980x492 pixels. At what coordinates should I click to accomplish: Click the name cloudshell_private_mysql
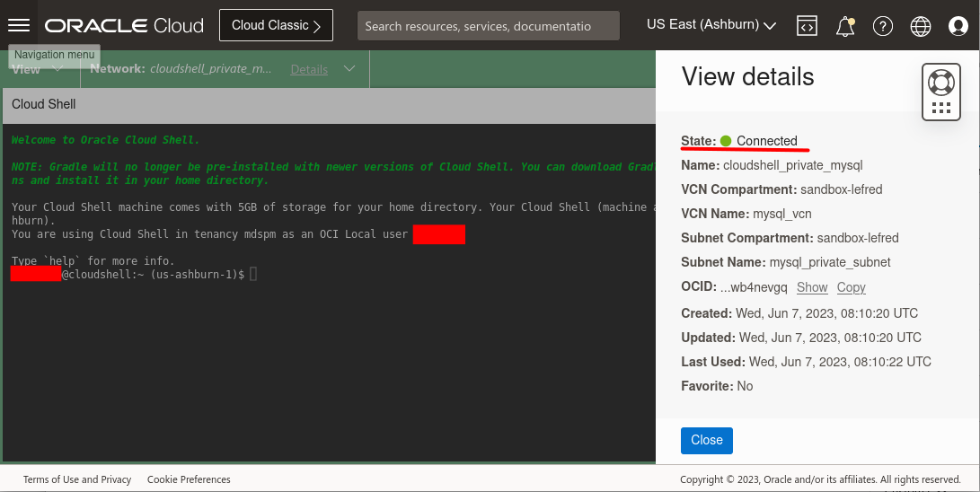pos(792,165)
